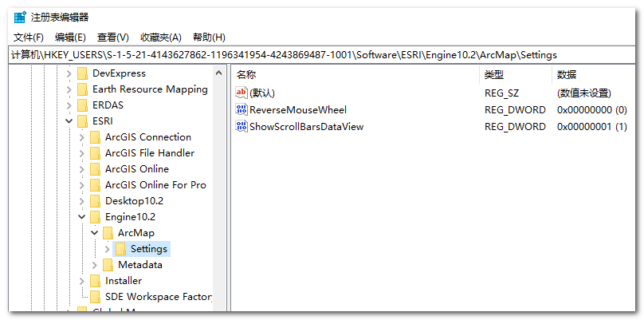Click the Settings folder icon
Screen dimensions: 644x320
(121, 249)
